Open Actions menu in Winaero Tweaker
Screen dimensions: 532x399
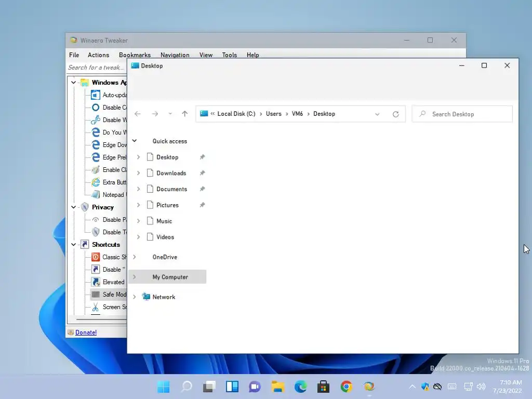(x=98, y=55)
